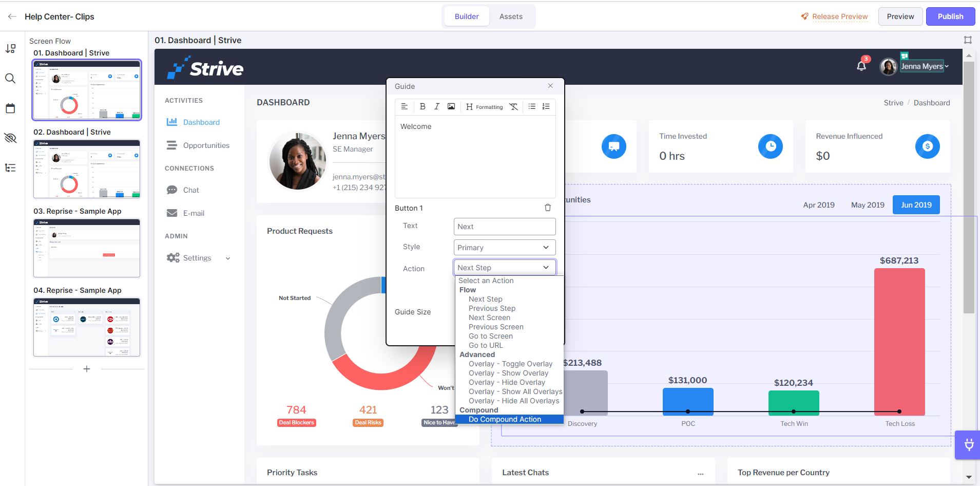
Task: Open the calendar icon in left rail
Action: [10, 108]
